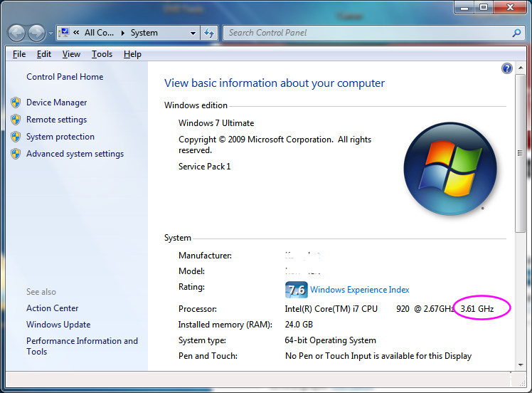Minimize the System window
532x393 pixels.
(x=464, y=8)
